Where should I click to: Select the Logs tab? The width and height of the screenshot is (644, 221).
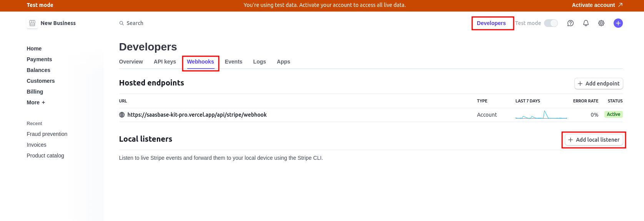pos(260,62)
